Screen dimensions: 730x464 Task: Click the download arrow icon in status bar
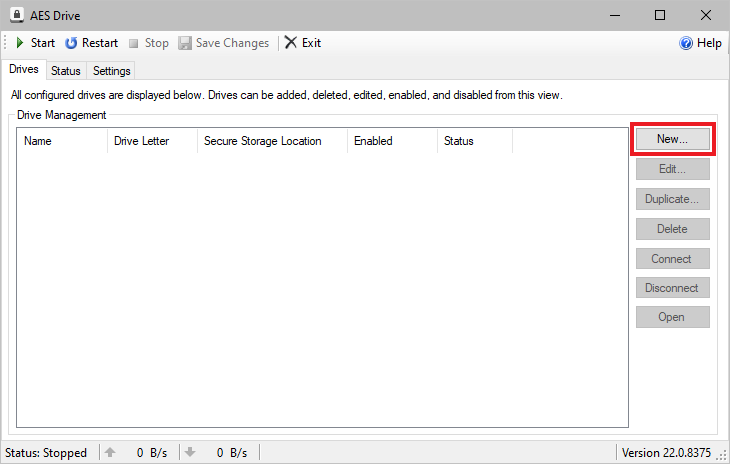pos(190,452)
